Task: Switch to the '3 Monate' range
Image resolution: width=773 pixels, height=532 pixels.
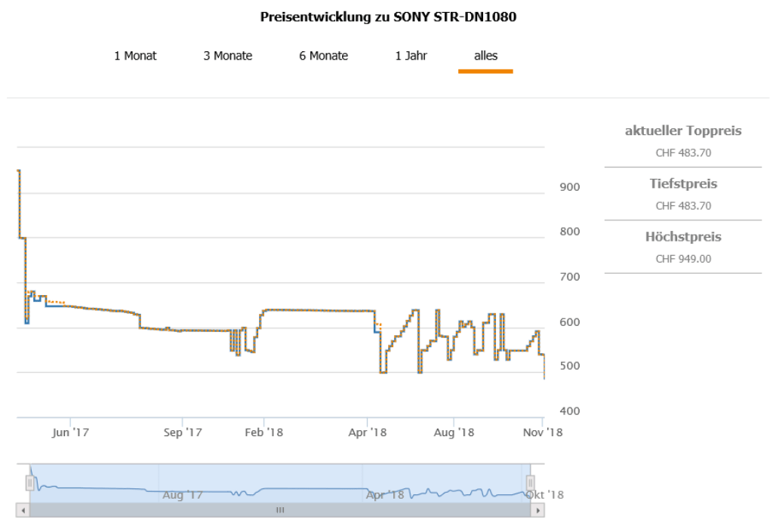Action: coord(227,56)
